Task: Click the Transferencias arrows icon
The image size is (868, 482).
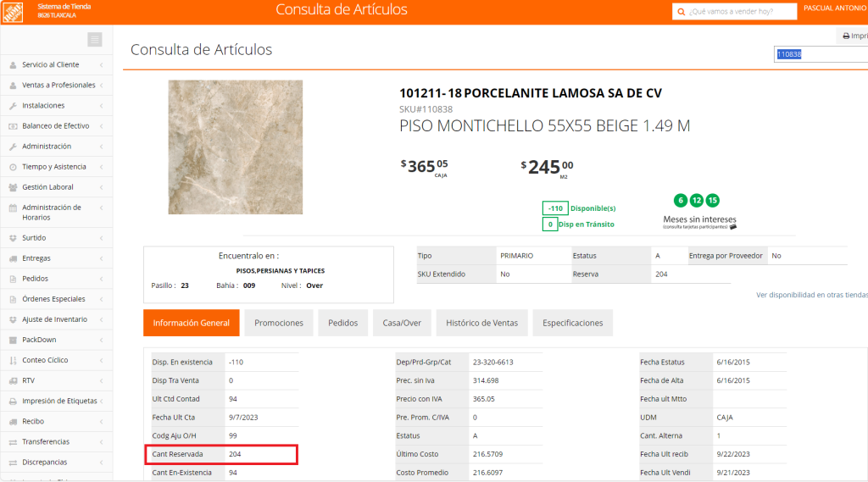Action: tap(13, 442)
